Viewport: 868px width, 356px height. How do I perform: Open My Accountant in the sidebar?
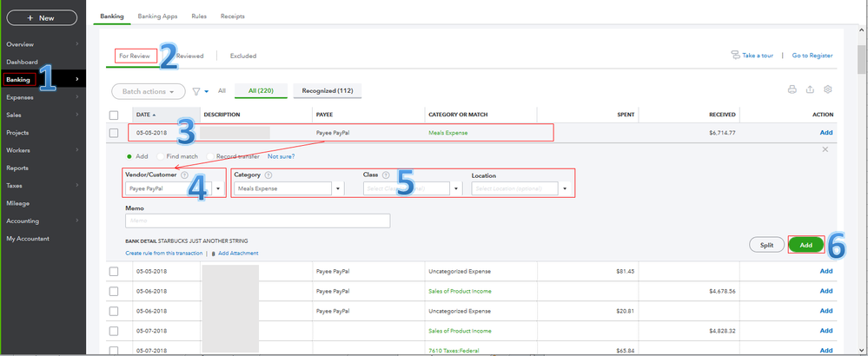28,239
